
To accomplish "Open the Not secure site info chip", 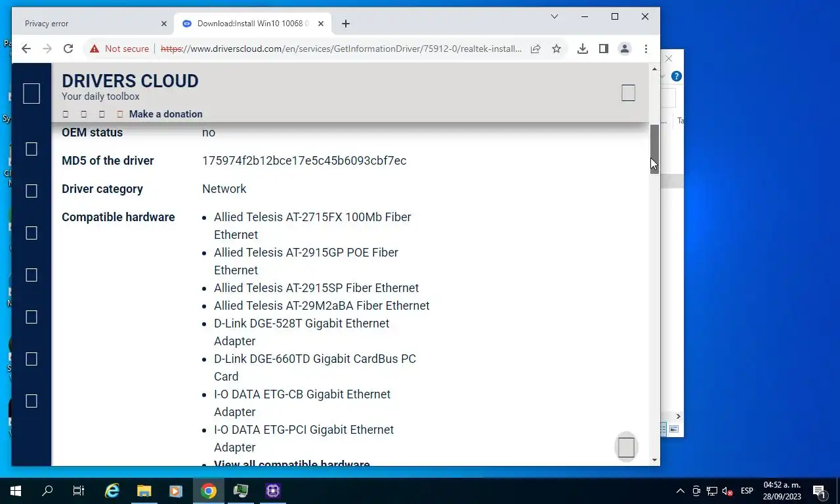I will [x=119, y=49].
